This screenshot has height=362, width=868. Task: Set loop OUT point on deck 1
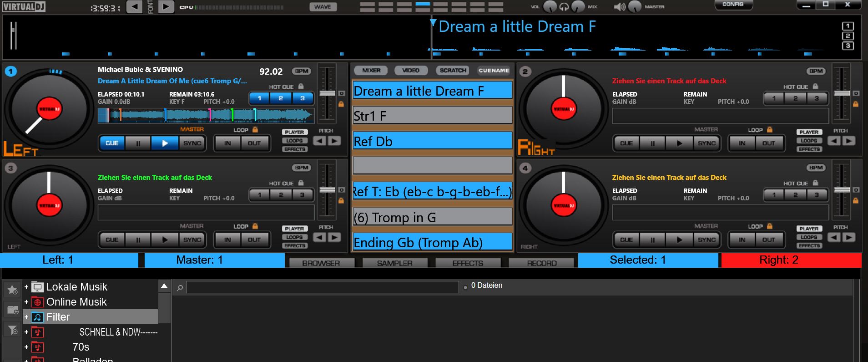[x=254, y=143]
